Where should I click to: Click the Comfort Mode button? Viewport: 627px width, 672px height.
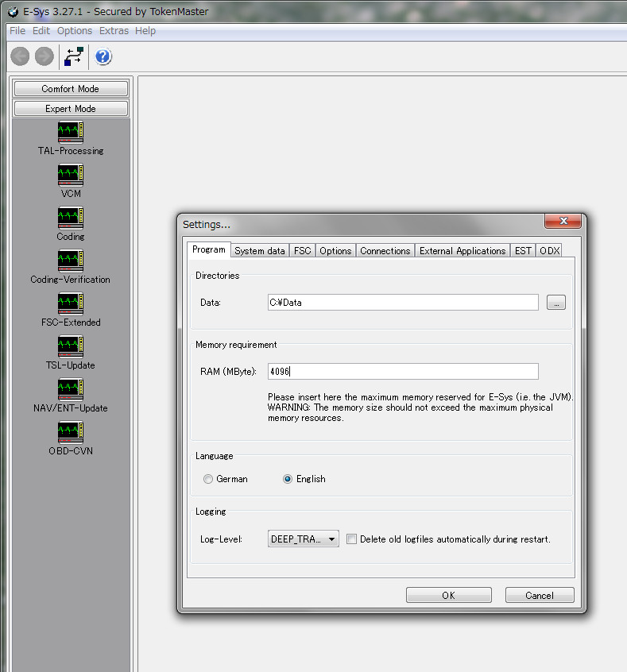pyautogui.click(x=71, y=89)
